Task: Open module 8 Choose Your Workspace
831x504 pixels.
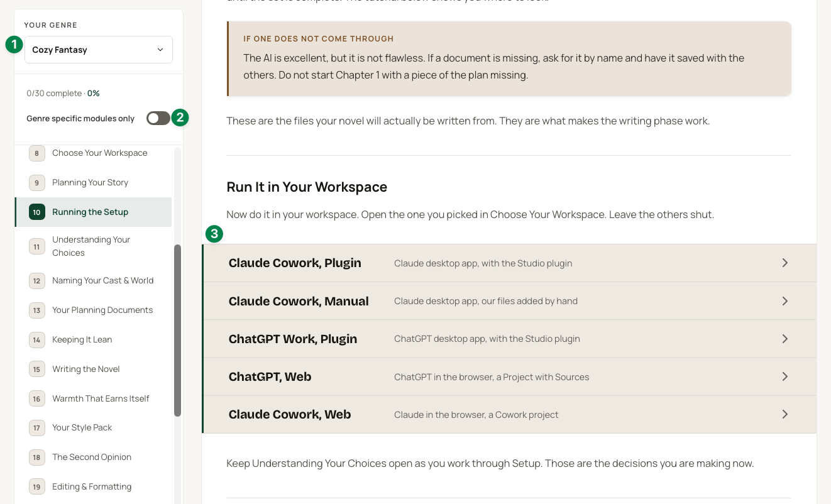Action: pyautogui.click(x=93, y=153)
